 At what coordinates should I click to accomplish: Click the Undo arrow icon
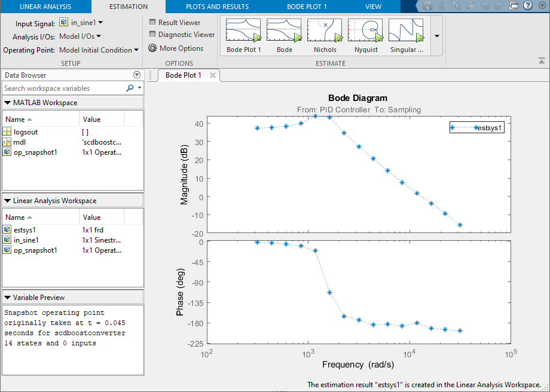(x=484, y=5)
